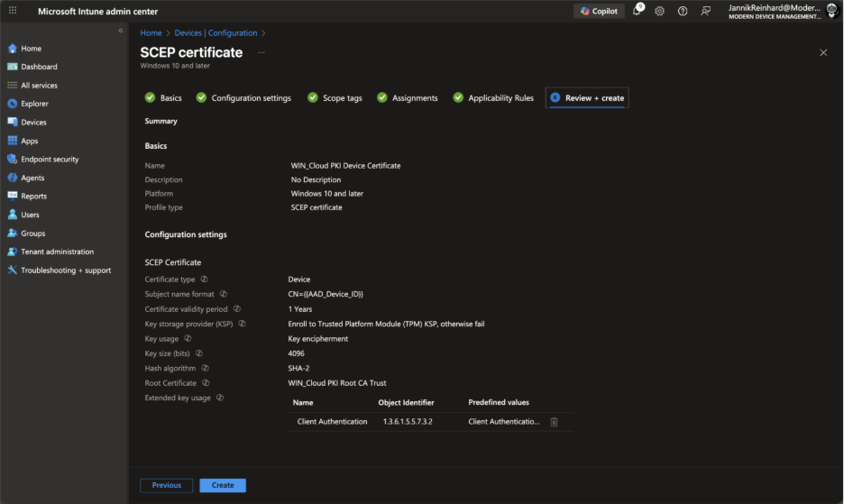This screenshot has height=504, width=844.
Task: Go to the Configuration settings step
Action: point(243,98)
